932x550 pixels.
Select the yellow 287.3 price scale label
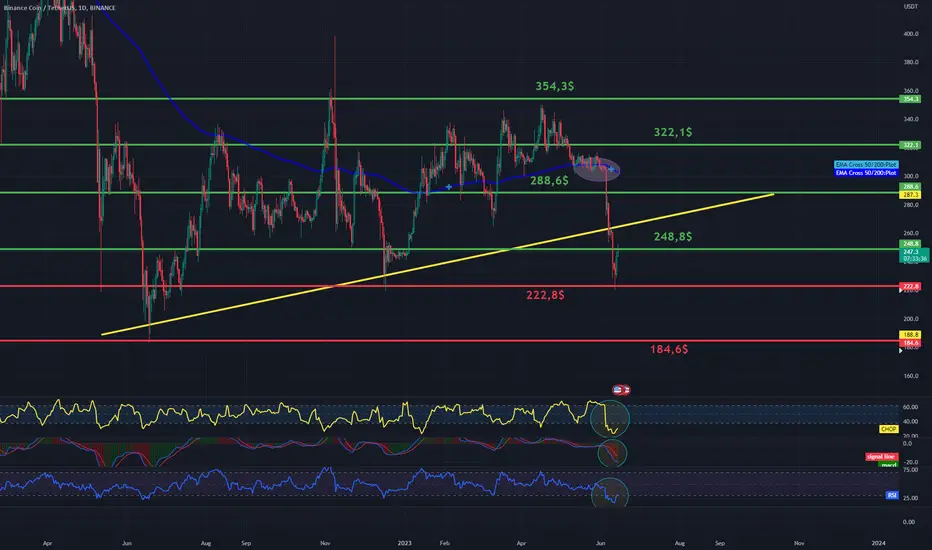point(911,194)
